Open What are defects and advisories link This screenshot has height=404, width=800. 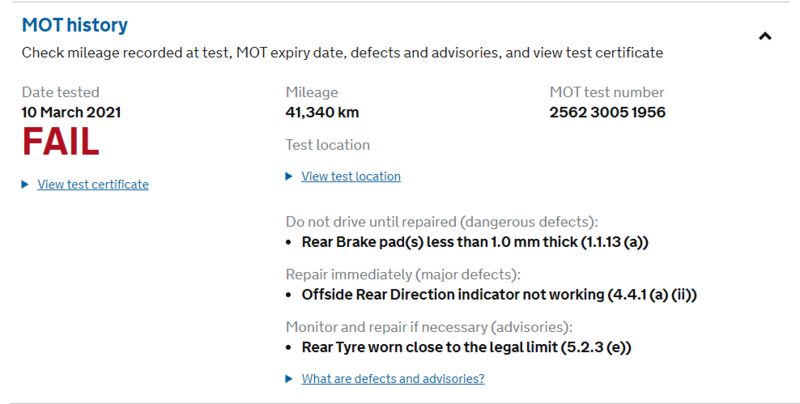click(x=393, y=378)
